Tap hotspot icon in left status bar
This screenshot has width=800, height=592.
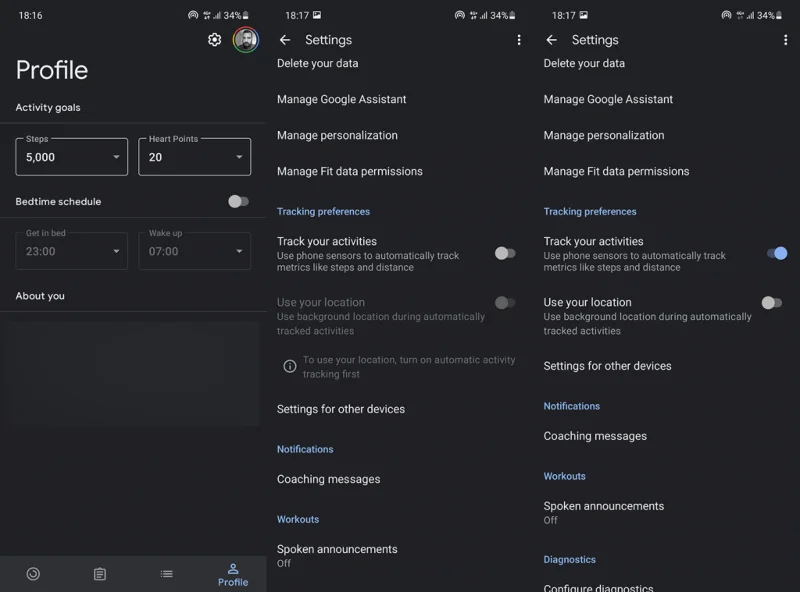pos(193,15)
